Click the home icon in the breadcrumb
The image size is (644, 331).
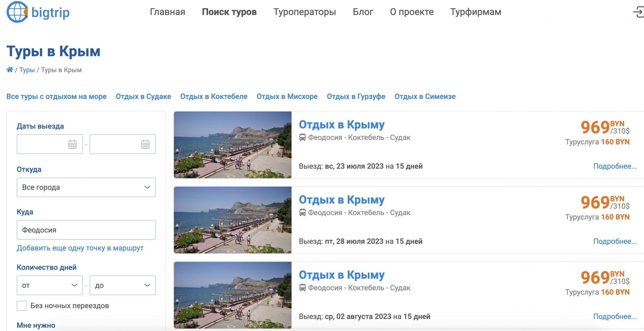(x=10, y=70)
